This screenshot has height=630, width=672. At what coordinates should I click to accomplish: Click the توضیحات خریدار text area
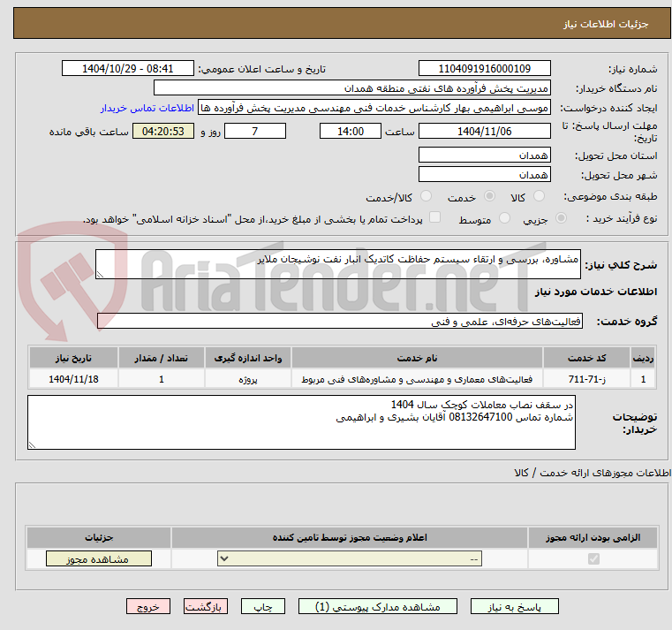click(301, 423)
